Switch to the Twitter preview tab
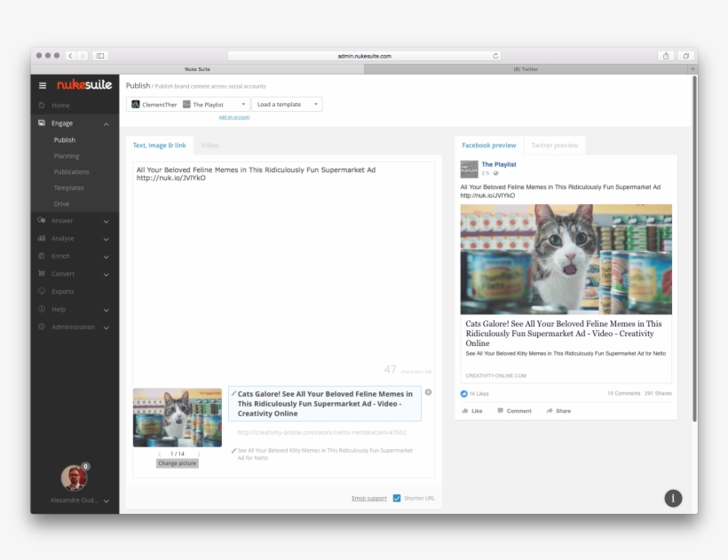The height and width of the screenshot is (560, 728). [x=554, y=146]
